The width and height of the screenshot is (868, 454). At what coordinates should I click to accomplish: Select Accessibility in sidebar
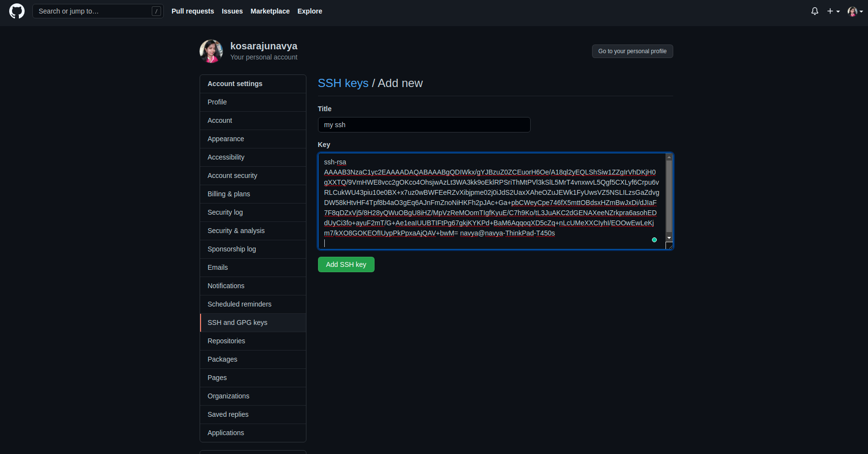[x=253, y=157]
